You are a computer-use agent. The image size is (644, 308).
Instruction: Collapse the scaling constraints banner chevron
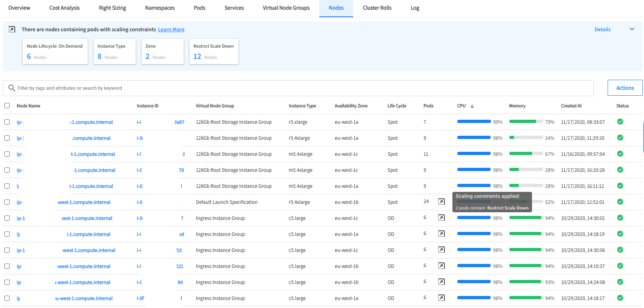(x=632, y=29)
